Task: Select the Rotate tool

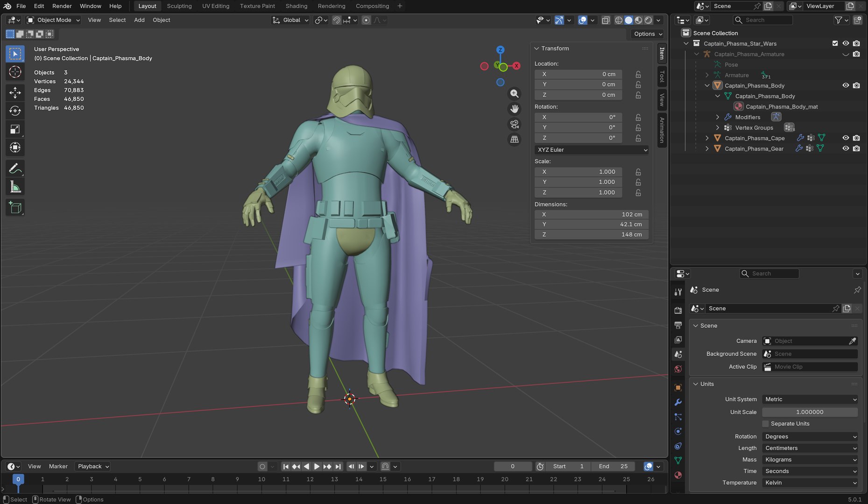Action: pos(15,111)
